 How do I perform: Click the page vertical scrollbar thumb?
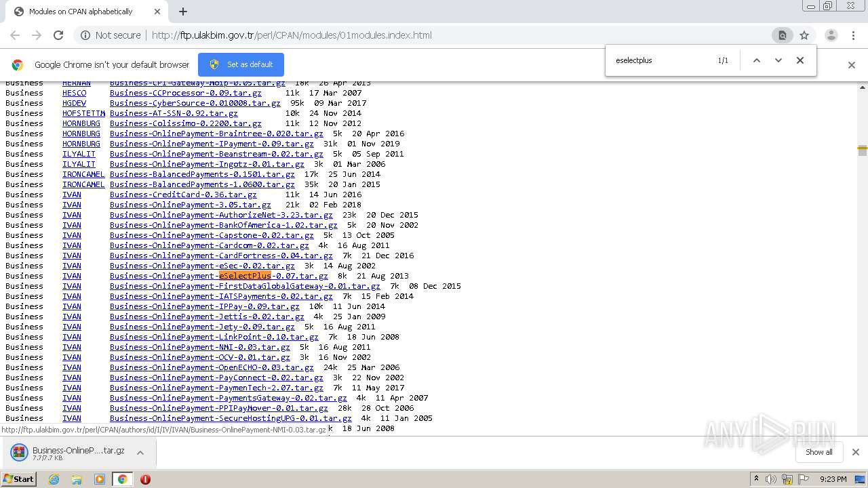click(863, 150)
